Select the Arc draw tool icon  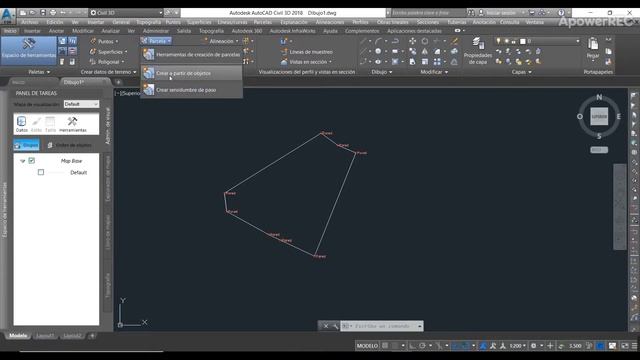point(378,41)
